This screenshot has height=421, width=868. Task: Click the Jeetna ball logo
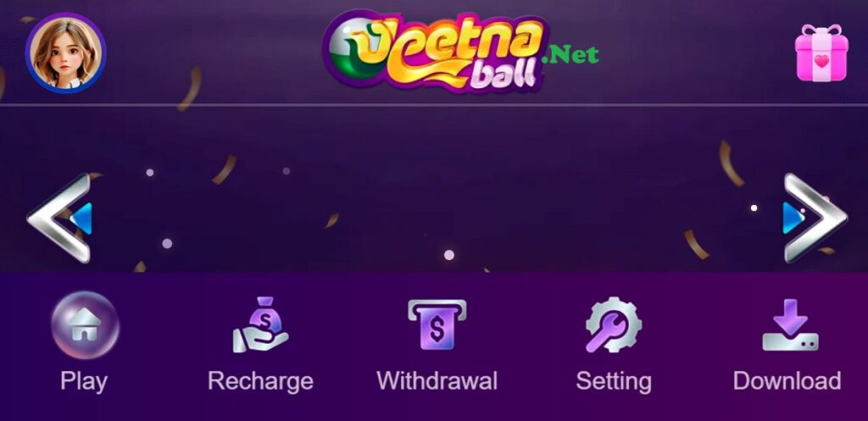click(436, 52)
